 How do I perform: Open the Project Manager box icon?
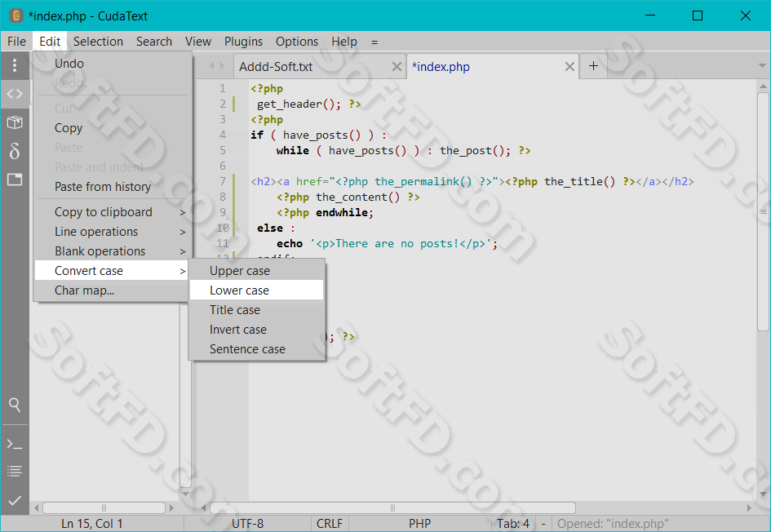point(15,122)
